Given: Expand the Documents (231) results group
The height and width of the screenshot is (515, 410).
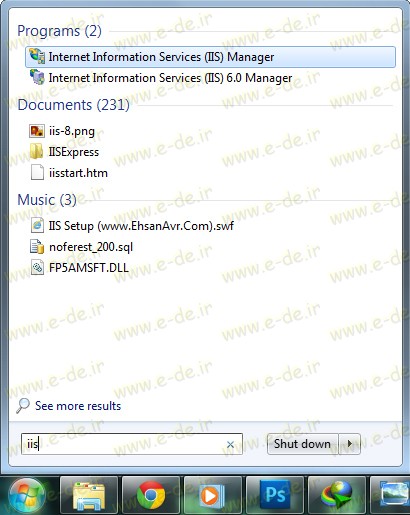Looking at the screenshot, I should pos(73,105).
